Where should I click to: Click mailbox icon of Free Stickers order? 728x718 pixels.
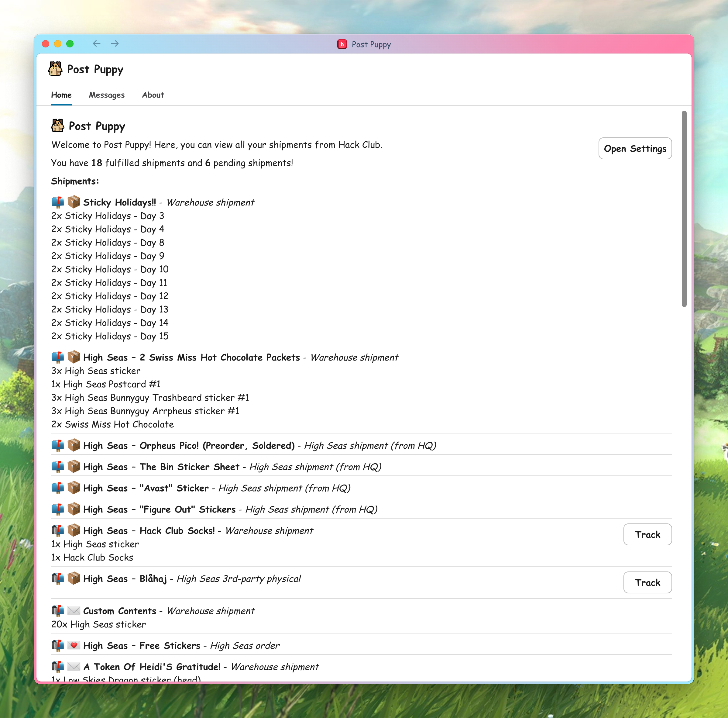pyautogui.click(x=58, y=645)
